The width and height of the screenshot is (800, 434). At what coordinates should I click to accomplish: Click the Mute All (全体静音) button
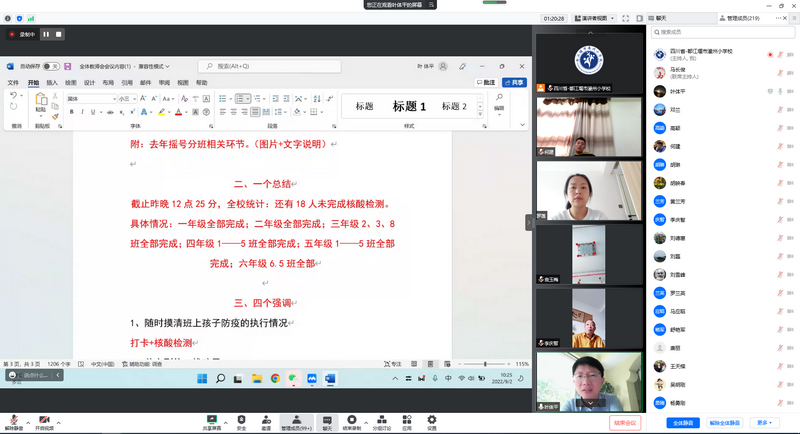(x=683, y=423)
